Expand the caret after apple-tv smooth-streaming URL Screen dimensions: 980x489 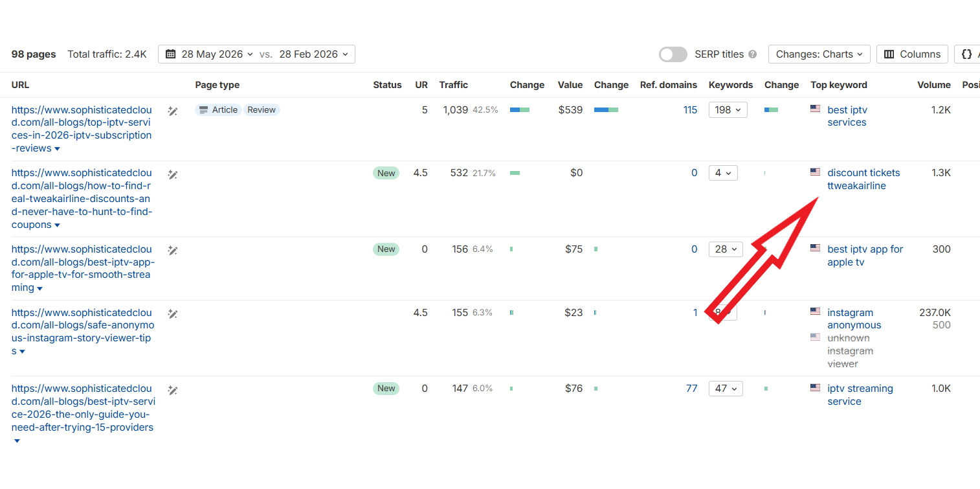[x=39, y=288]
